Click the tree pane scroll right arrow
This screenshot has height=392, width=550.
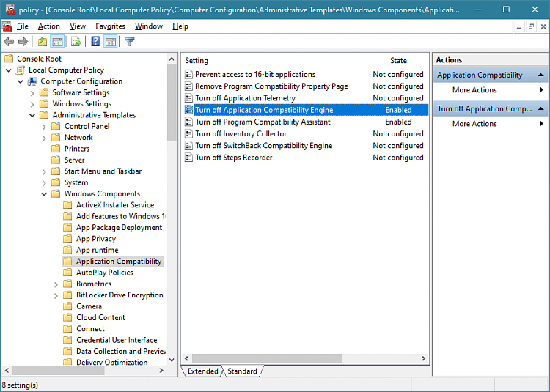pos(161,370)
